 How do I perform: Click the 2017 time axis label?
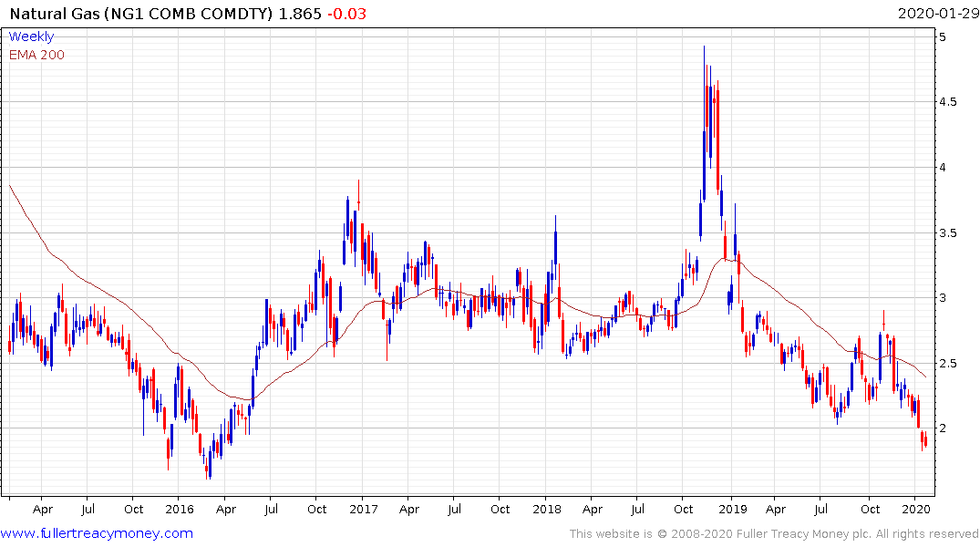point(364,509)
